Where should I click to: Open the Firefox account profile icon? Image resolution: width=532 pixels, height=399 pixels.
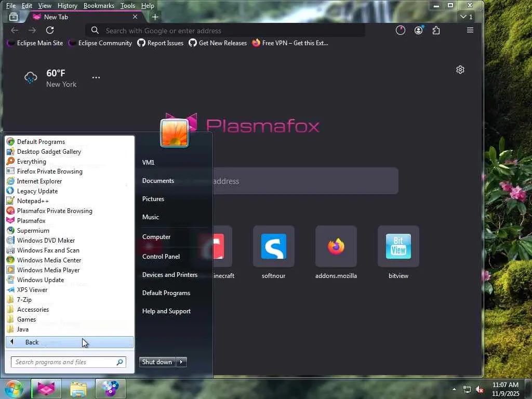[x=419, y=30]
